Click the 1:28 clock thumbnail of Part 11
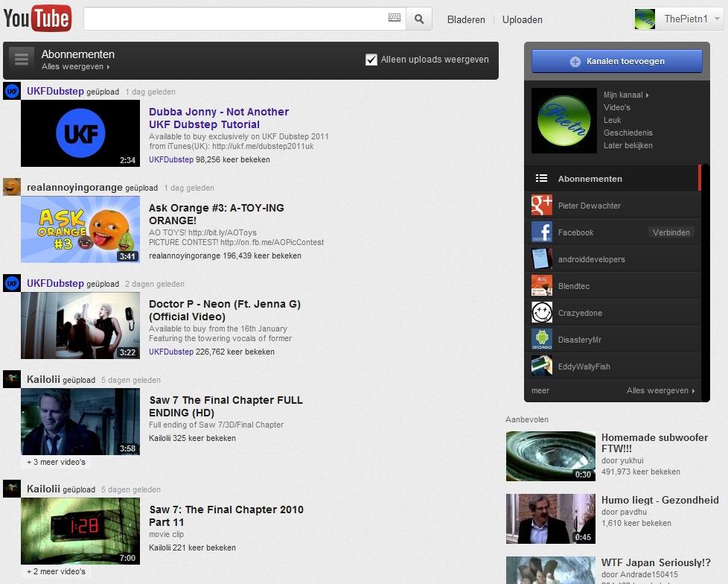728x584 pixels. 80,531
